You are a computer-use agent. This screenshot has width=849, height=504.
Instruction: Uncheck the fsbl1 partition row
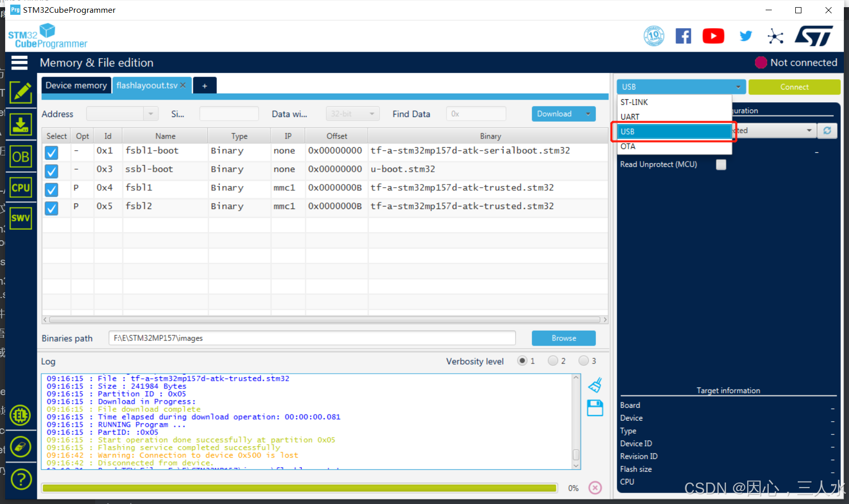point(51,189)
